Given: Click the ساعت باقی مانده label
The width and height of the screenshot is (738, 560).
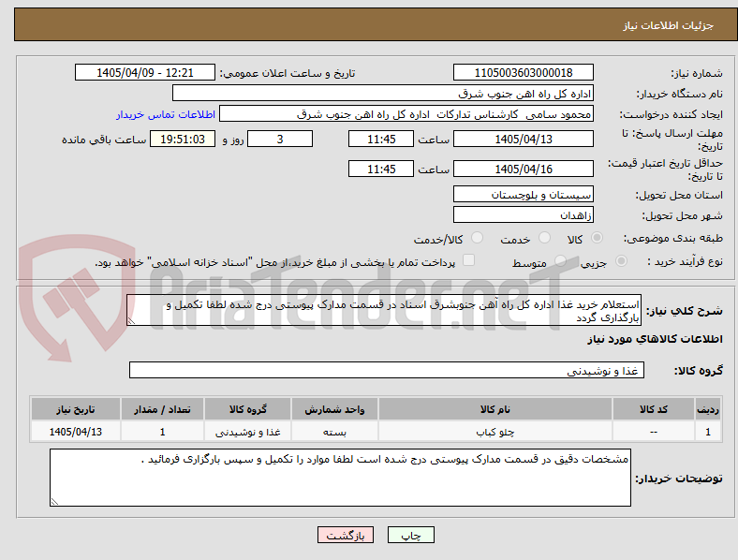Looking at the screenshot, I should coord(104,140).
